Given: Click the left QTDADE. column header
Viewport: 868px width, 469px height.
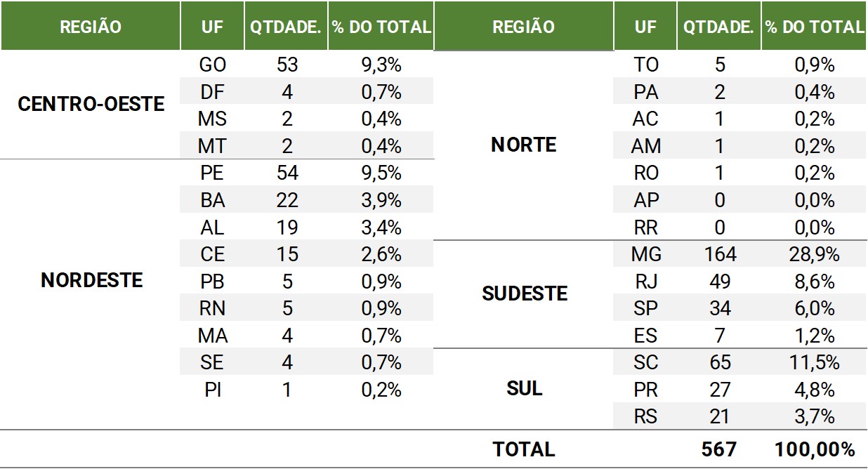Looking at the screenshot, I should tap(287, 27).
